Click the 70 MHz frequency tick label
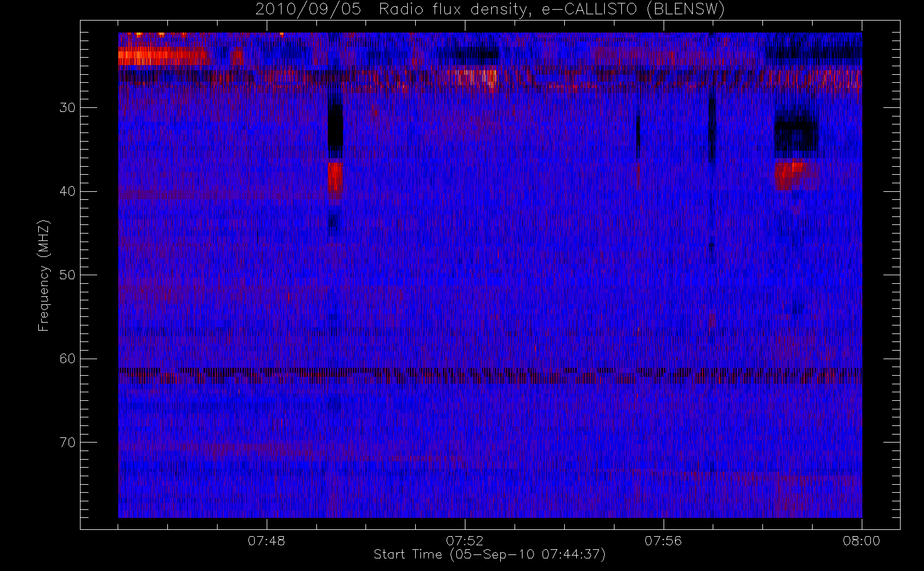 (x=67, y=443)
